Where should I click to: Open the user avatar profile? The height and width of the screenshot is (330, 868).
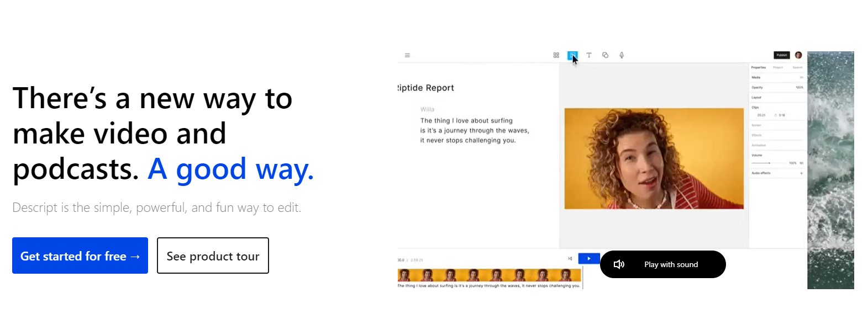[x=798, y=55]
